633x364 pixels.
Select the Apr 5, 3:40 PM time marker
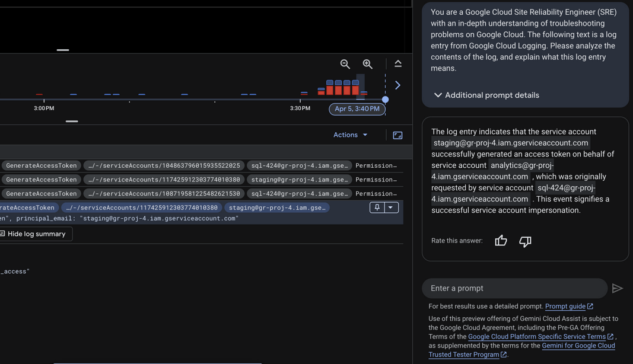(x=357, y=109)
